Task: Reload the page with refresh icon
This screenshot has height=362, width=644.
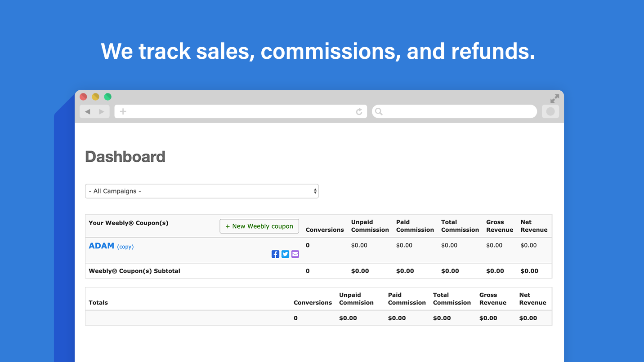Action: tap(359, 111)
